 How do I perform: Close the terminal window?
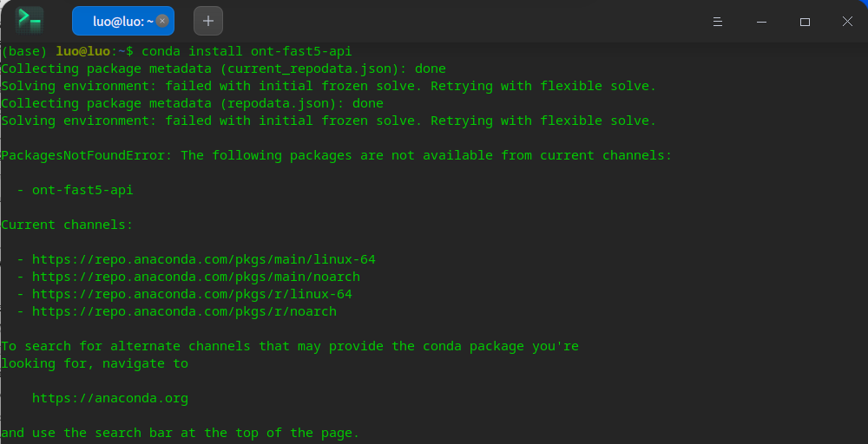click(847, 22)
